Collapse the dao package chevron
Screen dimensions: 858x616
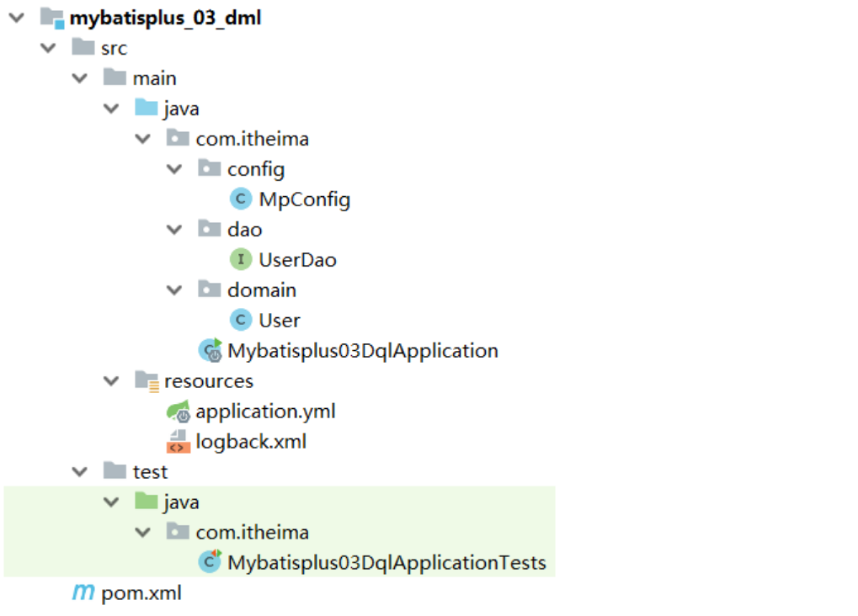pyautogui.click(x=174, y=229)
